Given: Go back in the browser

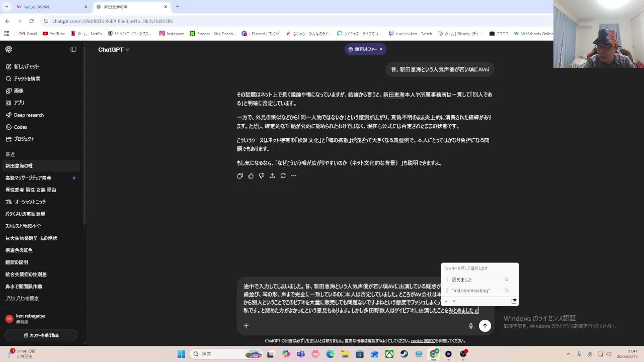Looking at the screenshot, I should [x=7, y=21].
